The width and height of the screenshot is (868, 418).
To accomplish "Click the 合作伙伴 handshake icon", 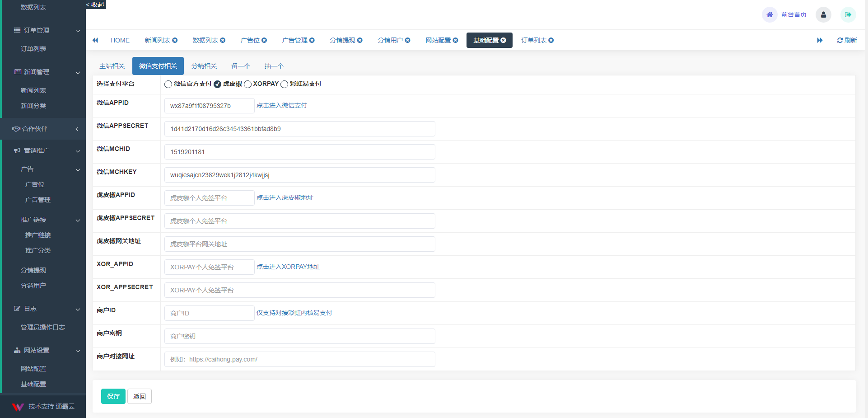I will (16, 129).
